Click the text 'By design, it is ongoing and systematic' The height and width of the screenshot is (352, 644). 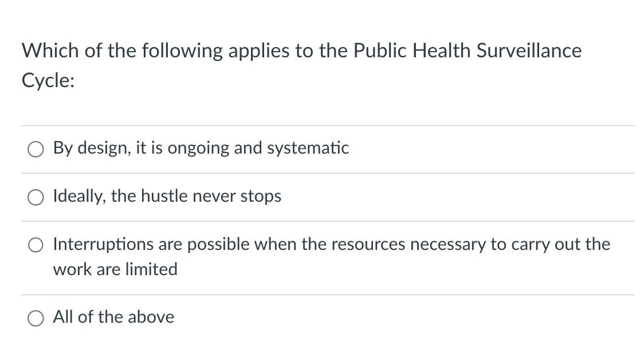(201, 148)
